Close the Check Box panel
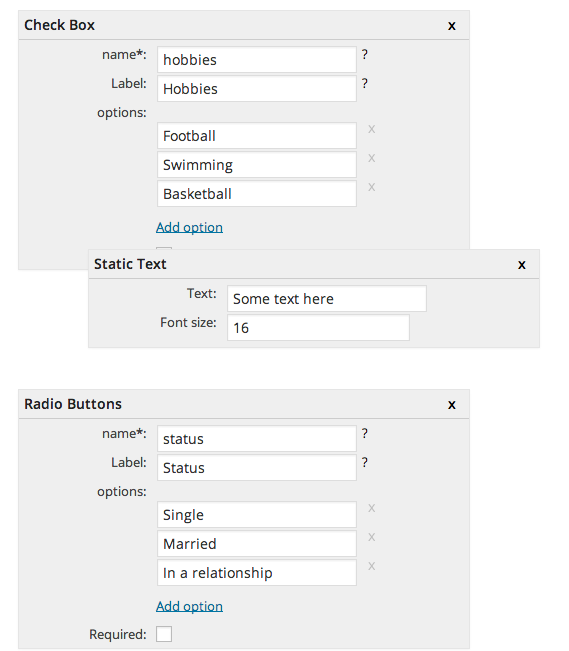Image resolution: width=569 pixels, height=651 pixels. tap(452, 26)
